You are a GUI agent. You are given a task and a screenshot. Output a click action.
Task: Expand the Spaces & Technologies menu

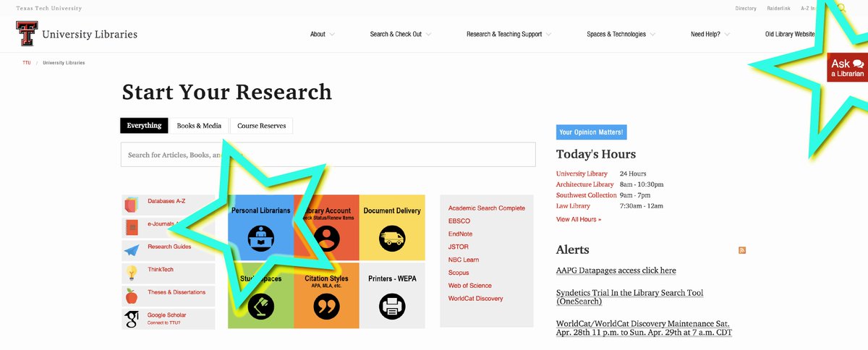point(621,34)
